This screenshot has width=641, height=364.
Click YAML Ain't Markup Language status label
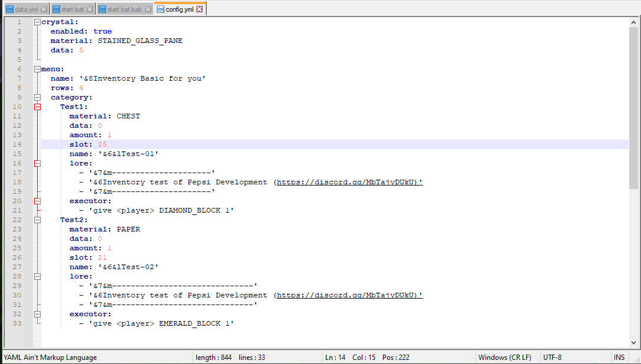[x=50, y=358]
